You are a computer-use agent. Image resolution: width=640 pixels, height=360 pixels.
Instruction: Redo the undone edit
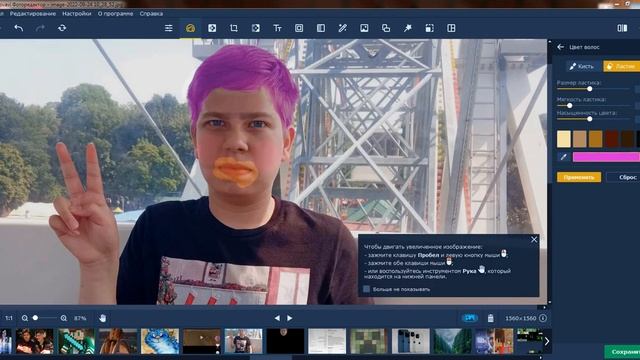40,28
